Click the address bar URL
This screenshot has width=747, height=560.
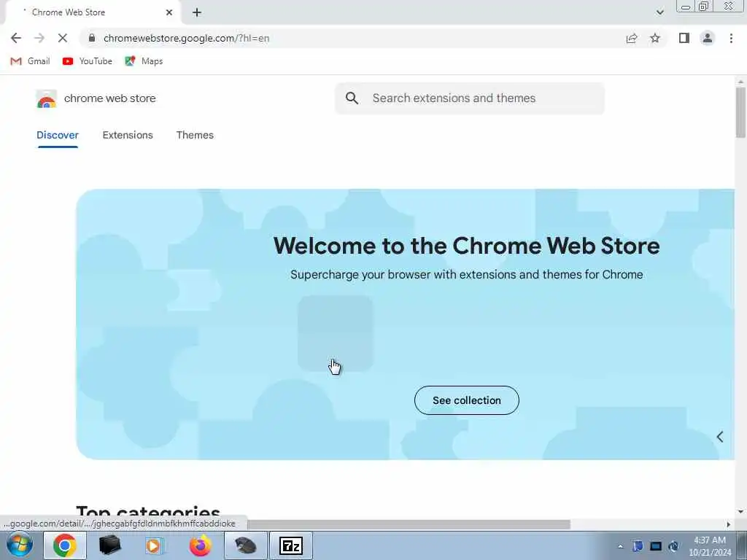[x=186, y=38]
